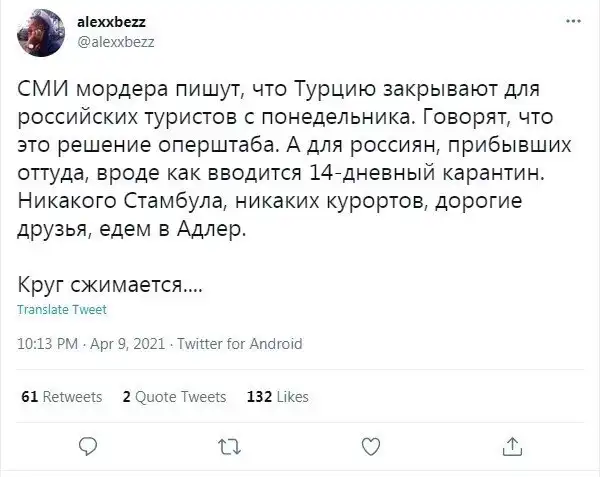Click alexxbezz profile avatar picture

click(x=39, y=30)
